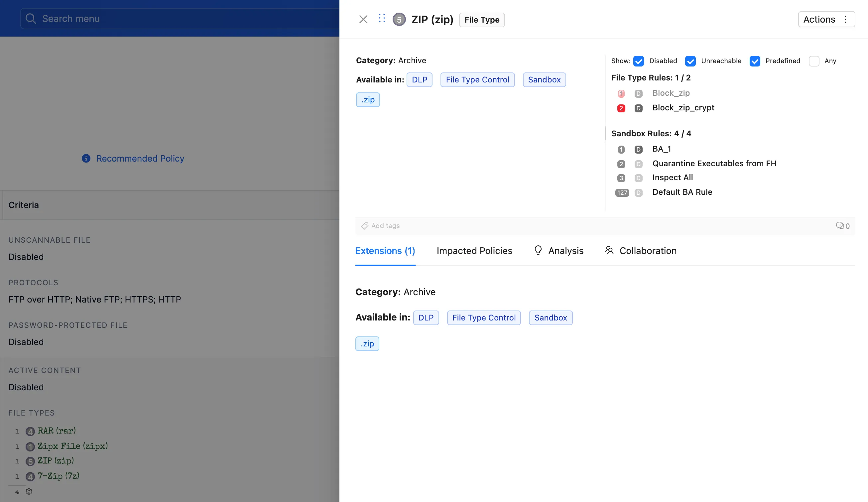
Task: Open the Block_zip_crypt rule
Action: point(683,108)
